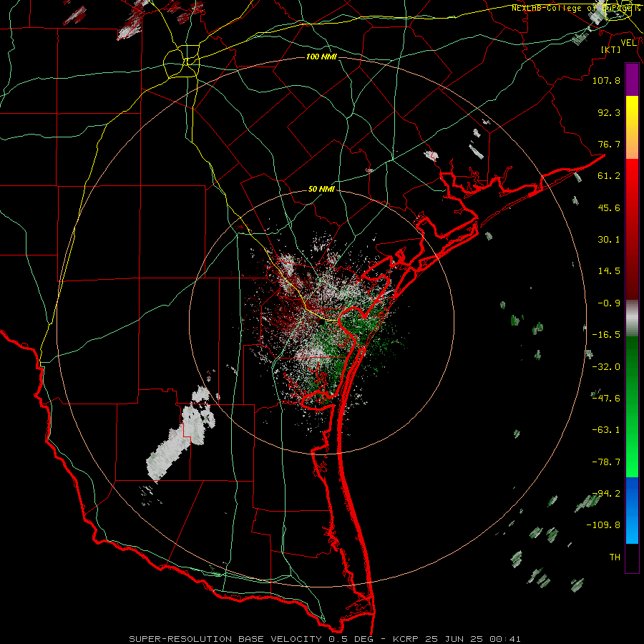Select the -32.0 velocity scale value

click(x=606, y=367)
